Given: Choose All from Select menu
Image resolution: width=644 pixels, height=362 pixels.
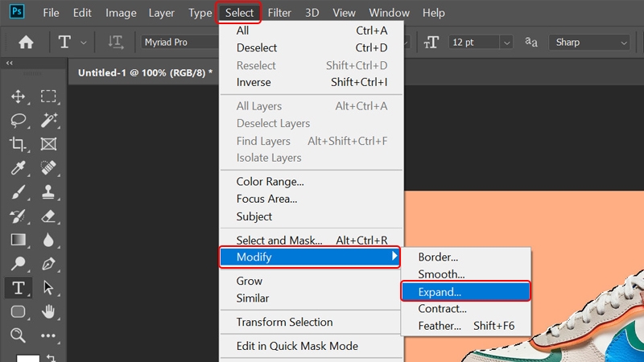Looking at the screenshot, I should coord(311,31).
